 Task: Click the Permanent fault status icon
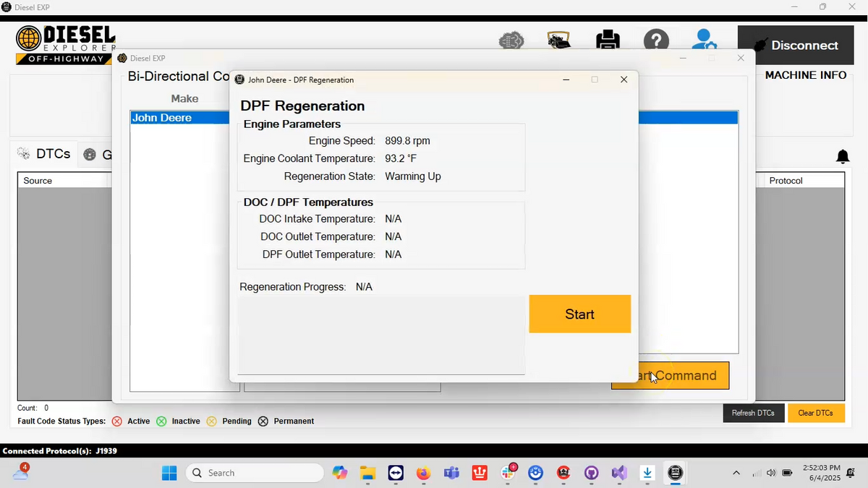[x=263, y=421]
